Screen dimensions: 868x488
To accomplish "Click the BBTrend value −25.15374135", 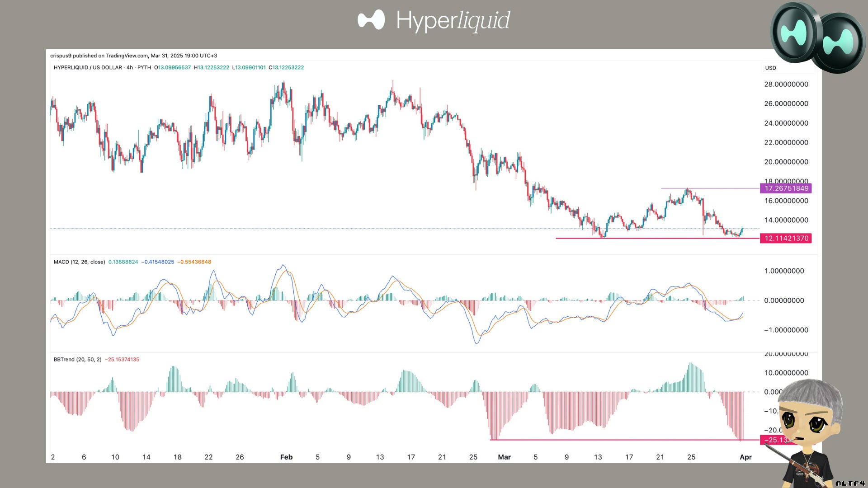I will [122, 360].
